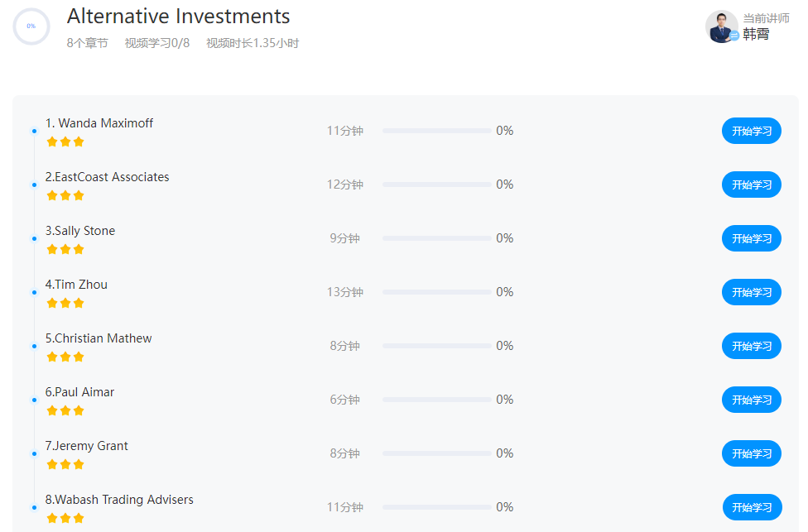Screen dimensions: 808x532
Task: Open chapter title 5.Christian Mathew
Action: [99, 338]
